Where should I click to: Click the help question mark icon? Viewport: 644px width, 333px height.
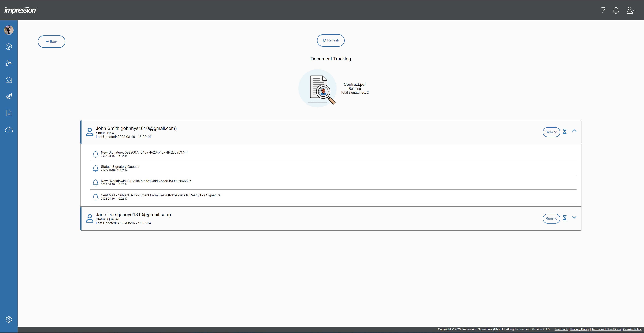point(603,10)
